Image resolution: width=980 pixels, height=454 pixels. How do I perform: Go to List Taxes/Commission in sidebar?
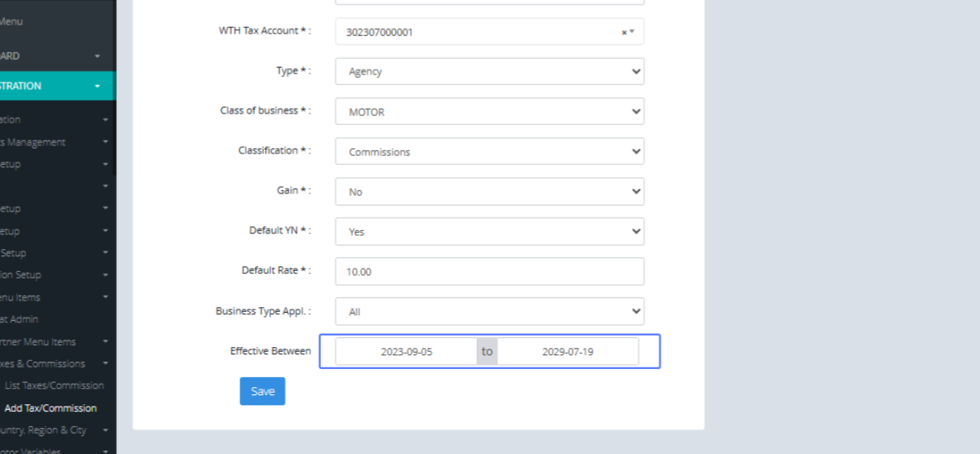[x=54, y=385]
